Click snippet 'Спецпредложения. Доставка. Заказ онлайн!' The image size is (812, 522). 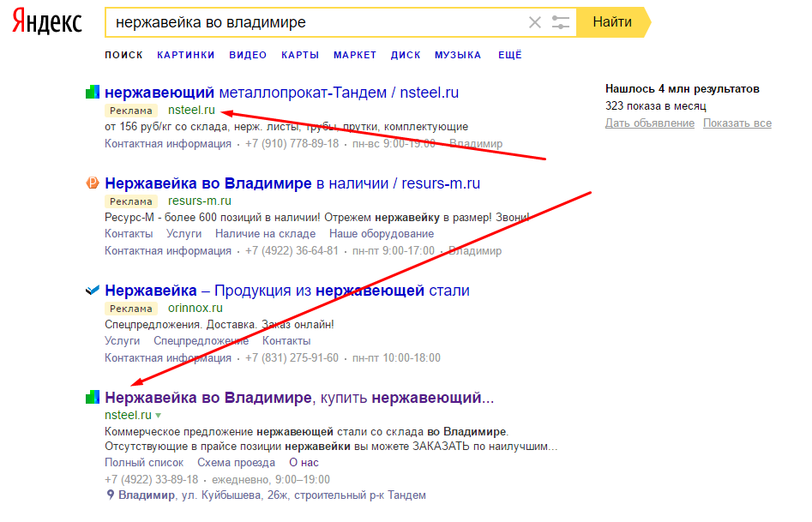pos(219,325)
